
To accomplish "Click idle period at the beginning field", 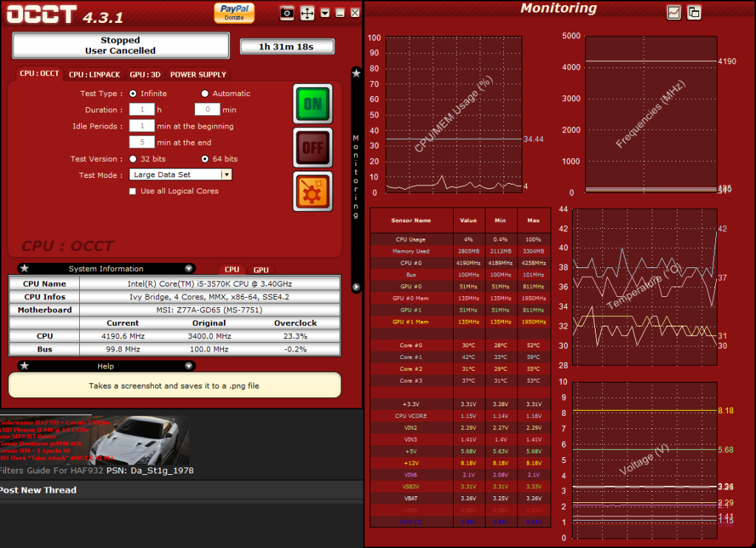I will (142, 126).
